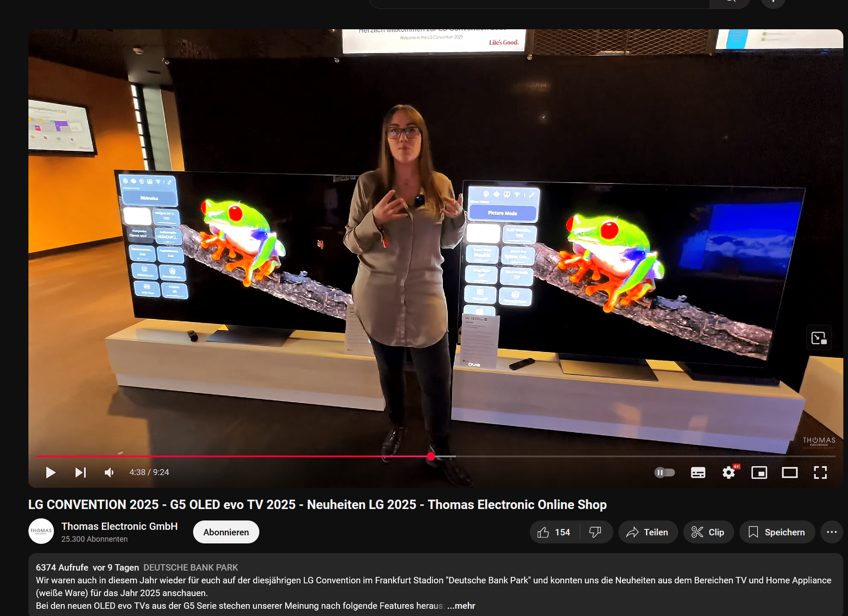Play the paused video

tap(51, 472)
